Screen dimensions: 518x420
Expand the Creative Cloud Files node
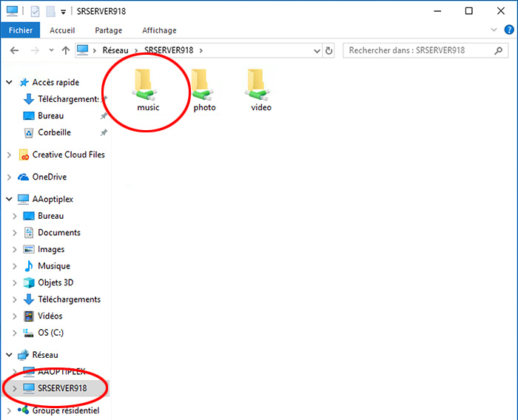9,155
